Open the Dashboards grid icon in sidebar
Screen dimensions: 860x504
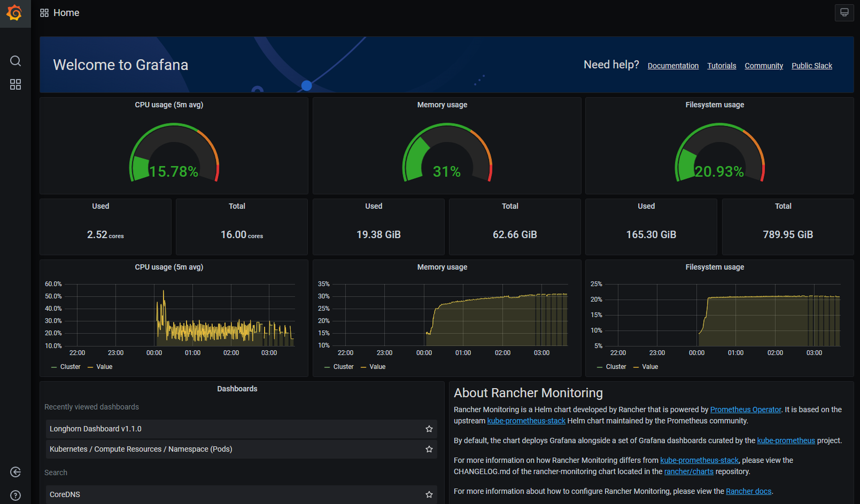tap(16, 85)
